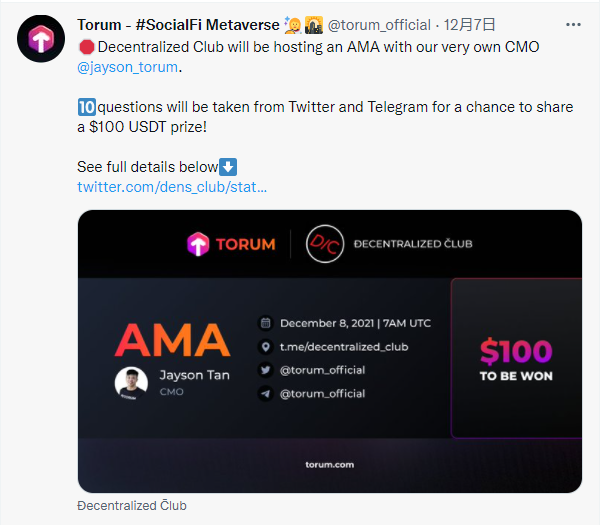Click the location pin icon beside t.me/decentralized_club

(x=265, y=347)
